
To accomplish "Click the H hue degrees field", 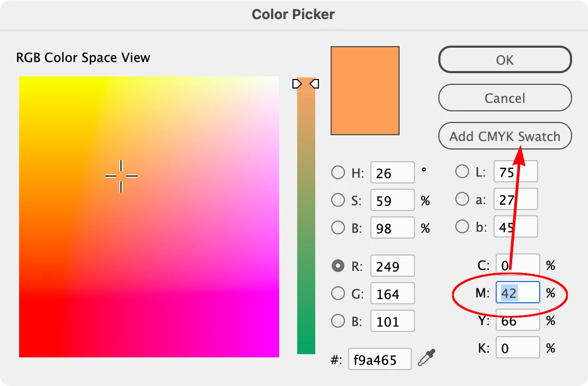I will tap(392, 173).
